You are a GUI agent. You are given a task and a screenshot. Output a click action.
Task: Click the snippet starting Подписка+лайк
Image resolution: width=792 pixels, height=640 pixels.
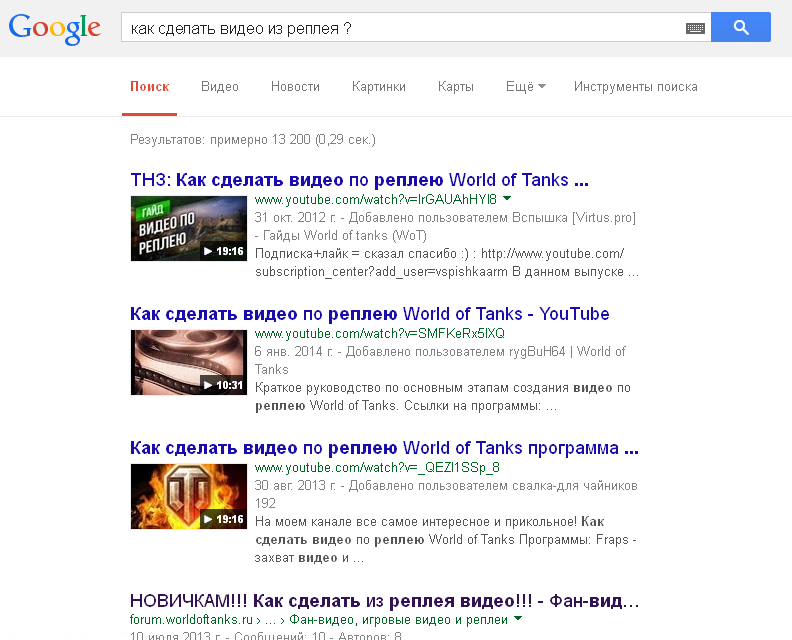coord(447,262)
